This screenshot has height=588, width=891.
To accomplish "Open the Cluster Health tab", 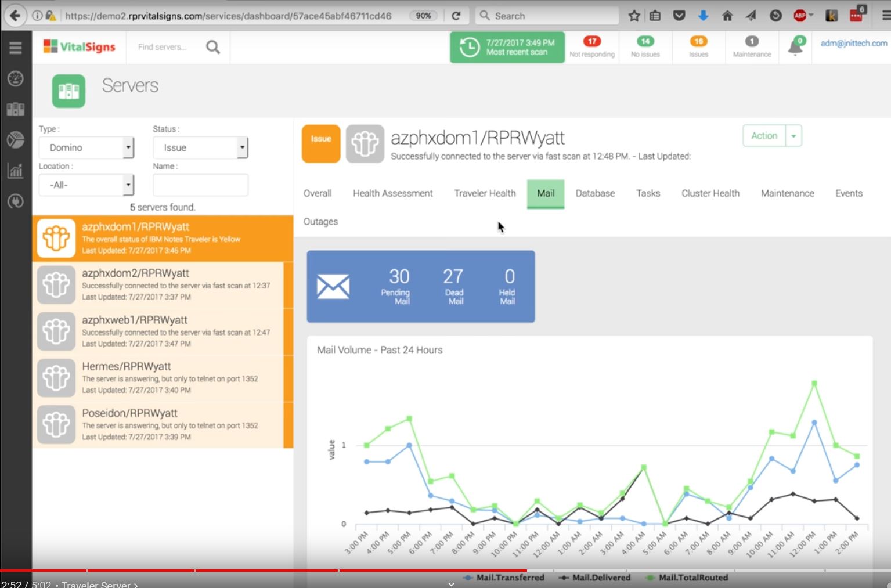I will click(x=710, y=193).
